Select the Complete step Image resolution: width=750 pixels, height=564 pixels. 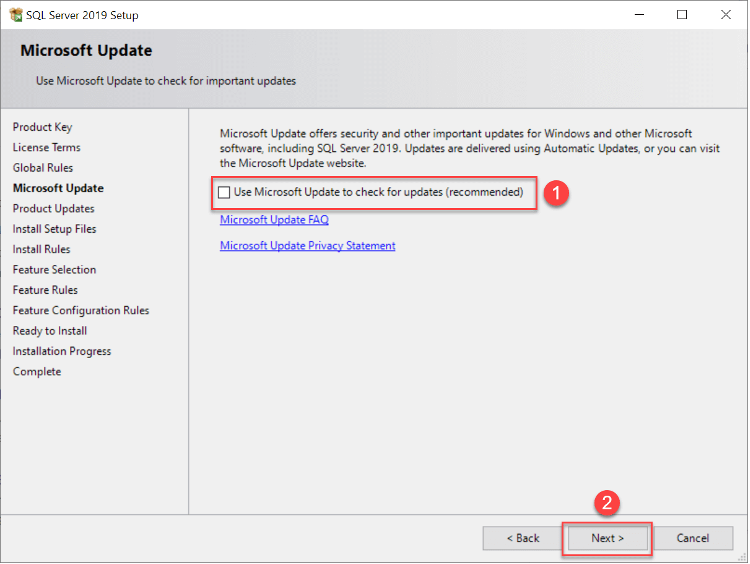(x=37, y=372)
